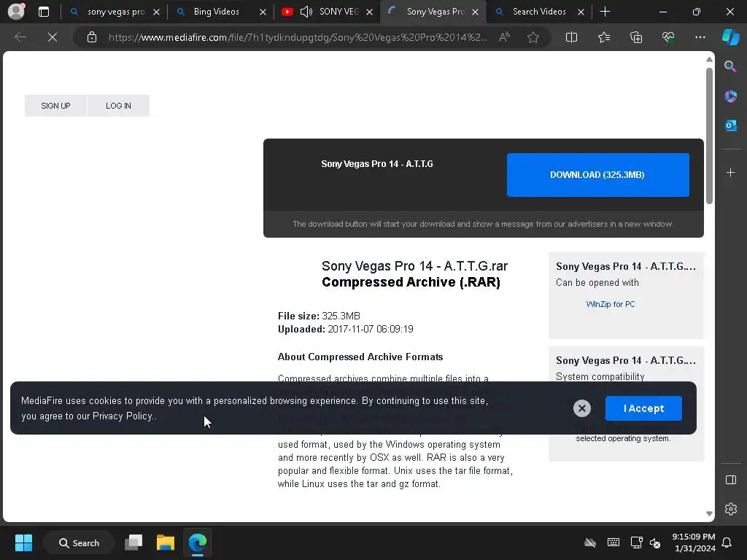The width and height of the screenshot is (747, 560).
Task: Click the taskbar Search box
Action: pos(79,542)
